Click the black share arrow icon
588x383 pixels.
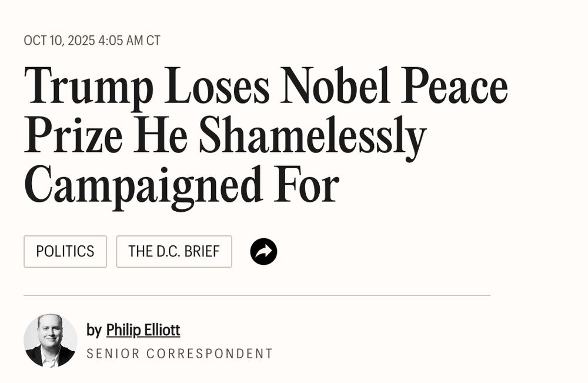(x=263, y=252)
